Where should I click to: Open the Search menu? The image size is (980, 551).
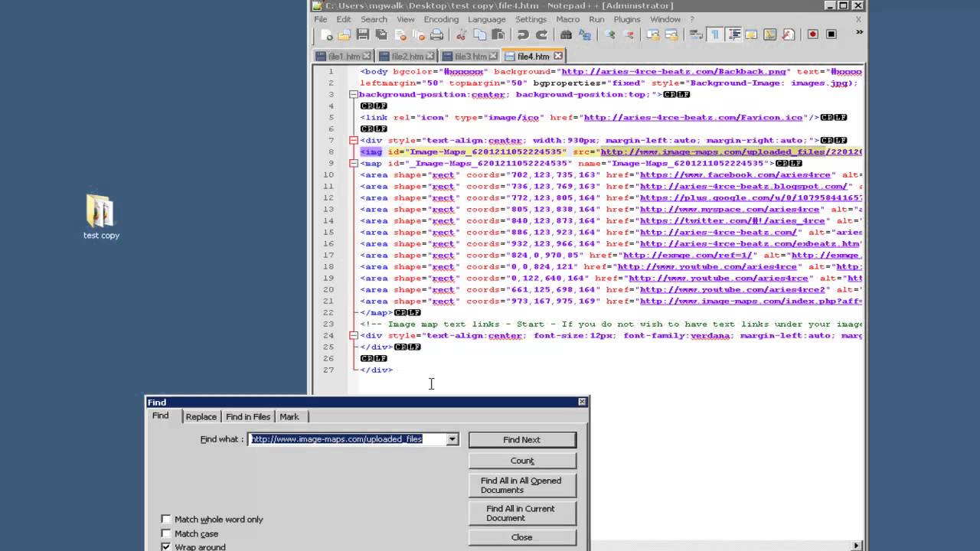tap(374, 19)
